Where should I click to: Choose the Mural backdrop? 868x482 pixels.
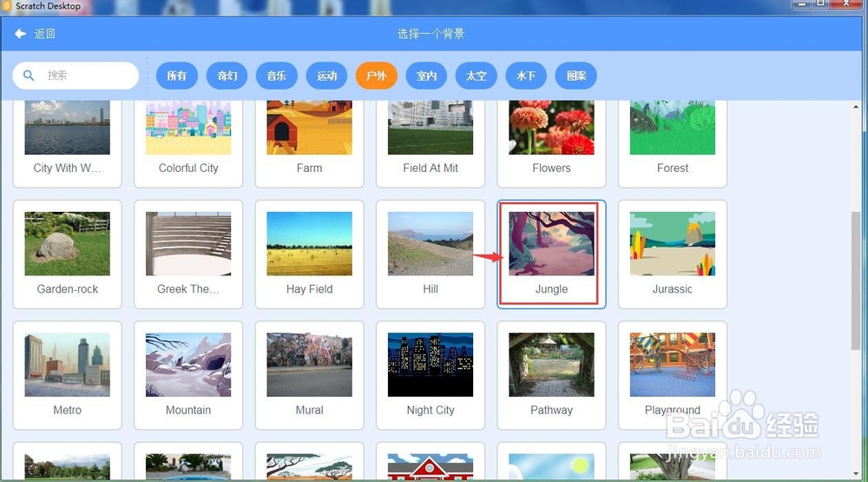[310, 375]
